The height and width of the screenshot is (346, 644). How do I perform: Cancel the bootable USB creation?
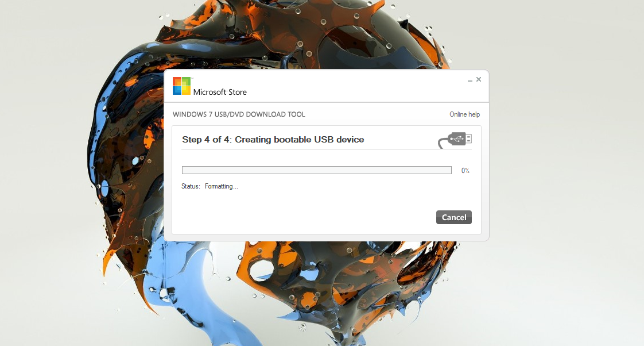(454, 217)
